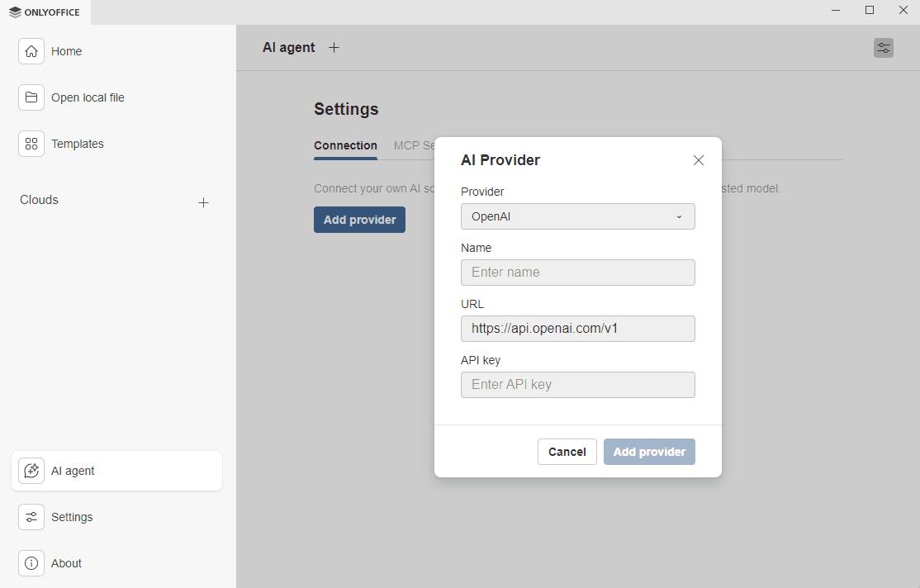
Task: Maximize the ONLYOFFICE window
Action: click(x=870, y=10)
